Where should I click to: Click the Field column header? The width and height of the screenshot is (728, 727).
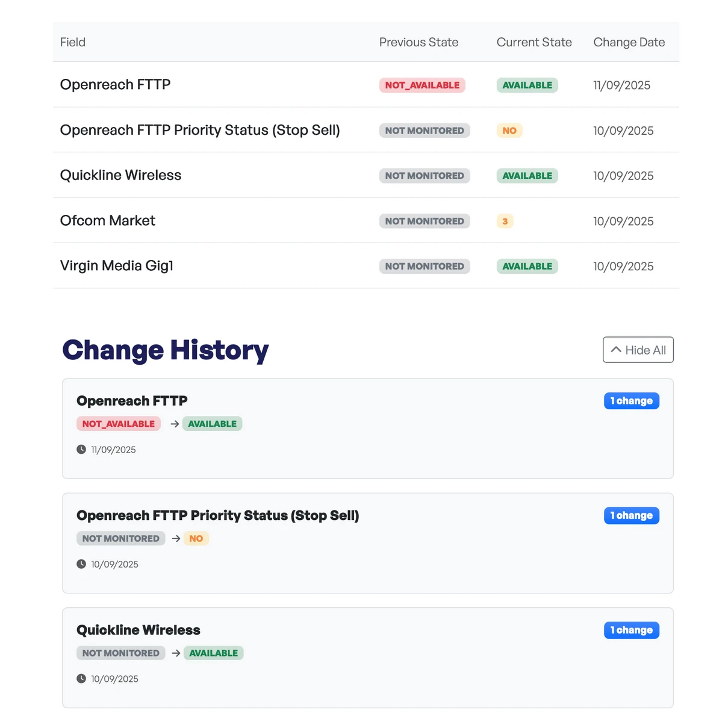tap(73, 42)
